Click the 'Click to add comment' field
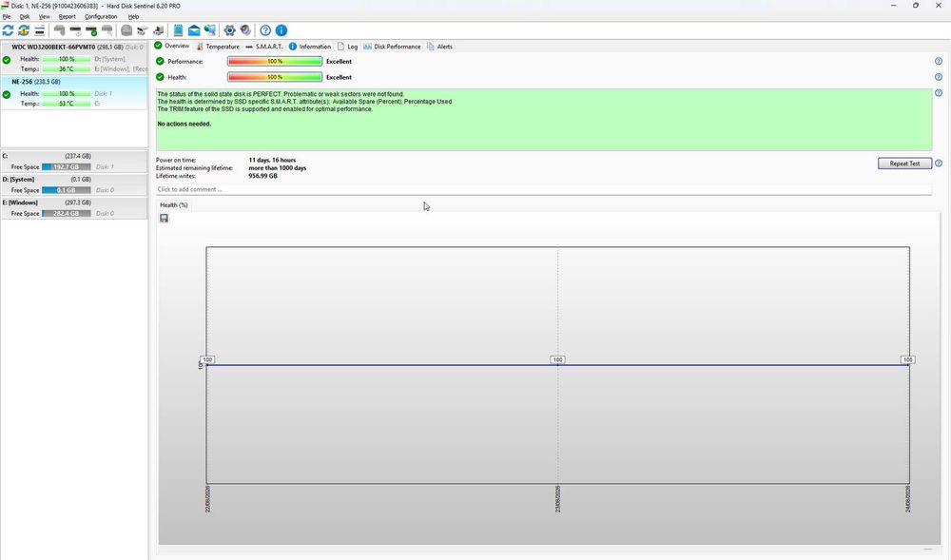This screenshot has width=951, height=560. pos(543,190)
